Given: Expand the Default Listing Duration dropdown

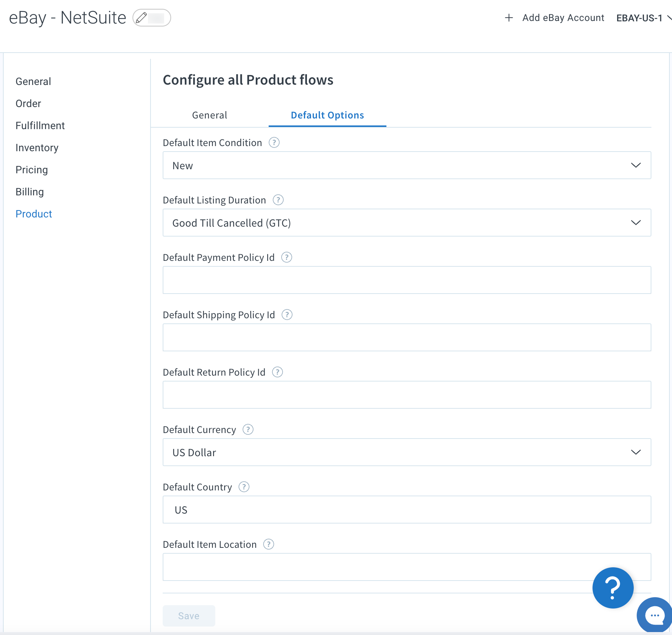Looking at the screenshot, I should pos(407,223).
